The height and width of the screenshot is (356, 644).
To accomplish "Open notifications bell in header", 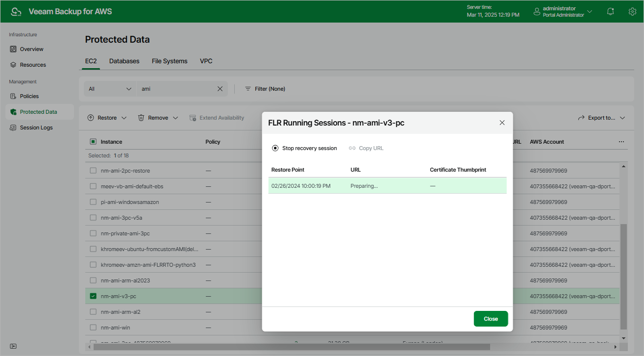I will 610,11.
